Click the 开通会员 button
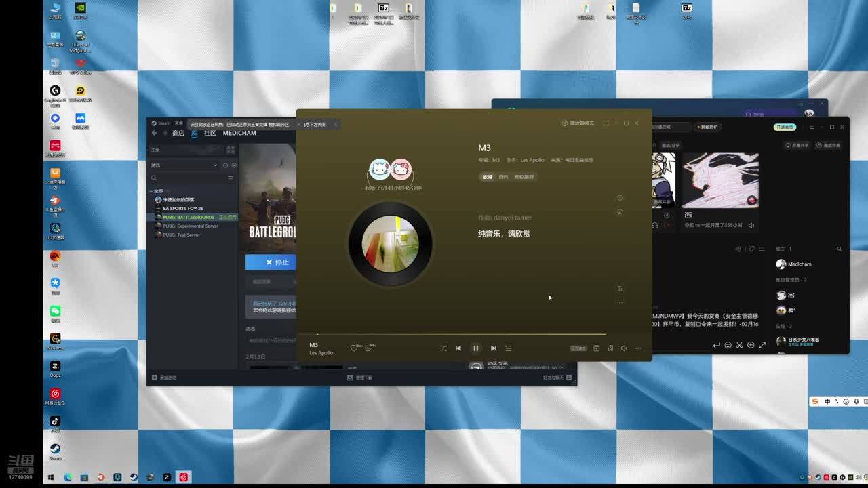The height and width of the screenshot is (488, 868). pyautogui.click(x=785, y=127)
